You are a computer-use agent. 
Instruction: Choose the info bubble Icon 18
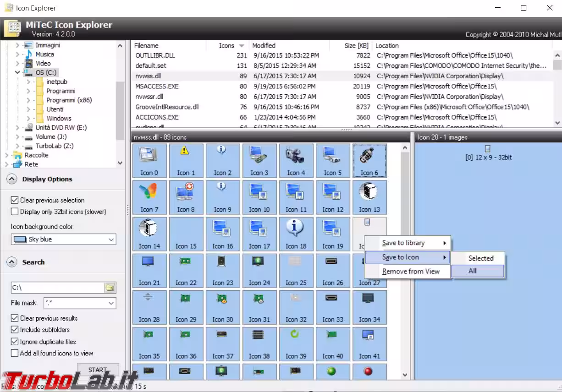pos(296,234)
